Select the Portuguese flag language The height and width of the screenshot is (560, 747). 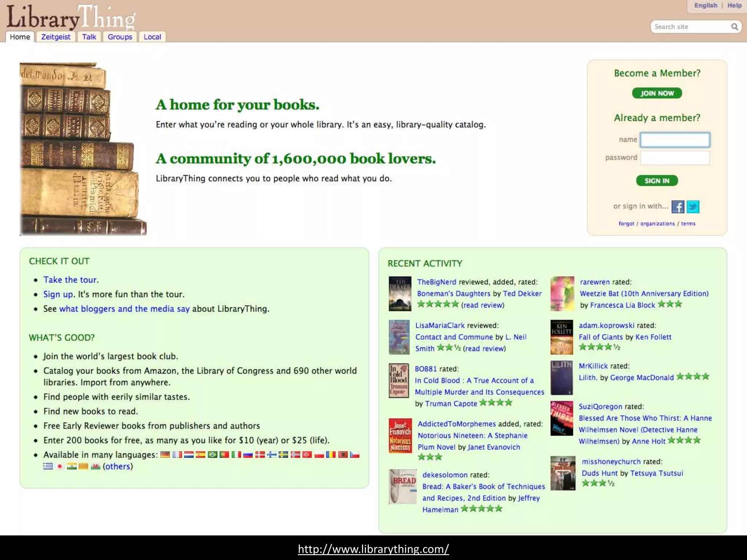tap(224, 455)
